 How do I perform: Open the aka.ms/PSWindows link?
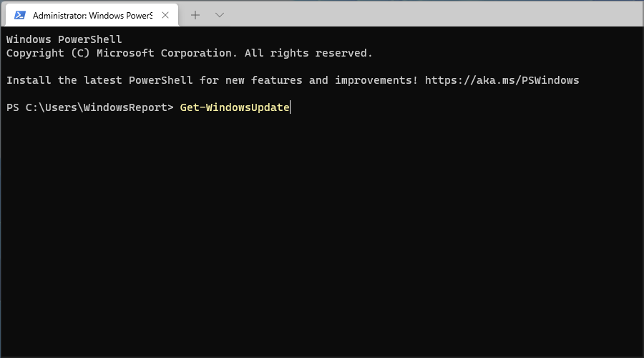tap(502, 80)
